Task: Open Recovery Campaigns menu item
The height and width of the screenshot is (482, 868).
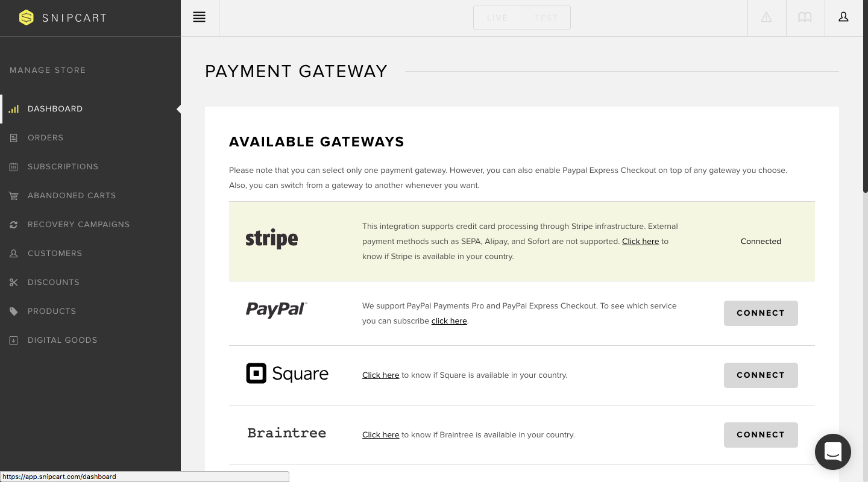Action: 78,225
